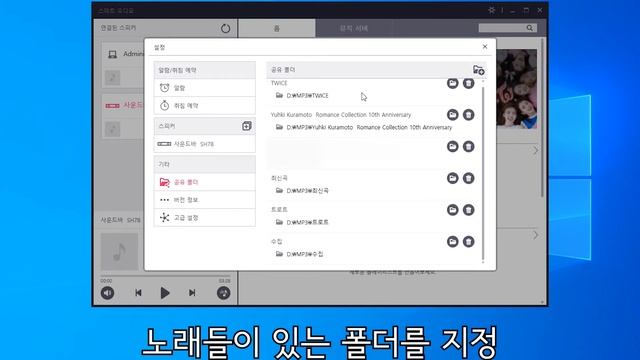The image size is (640, 360).
Task: Close the settings dialog
Action: click(x=485, y=47)
